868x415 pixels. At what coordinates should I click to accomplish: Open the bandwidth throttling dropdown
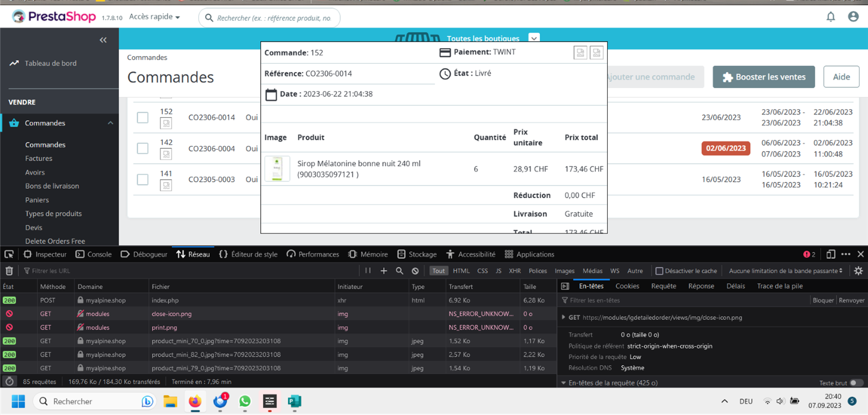786,271
